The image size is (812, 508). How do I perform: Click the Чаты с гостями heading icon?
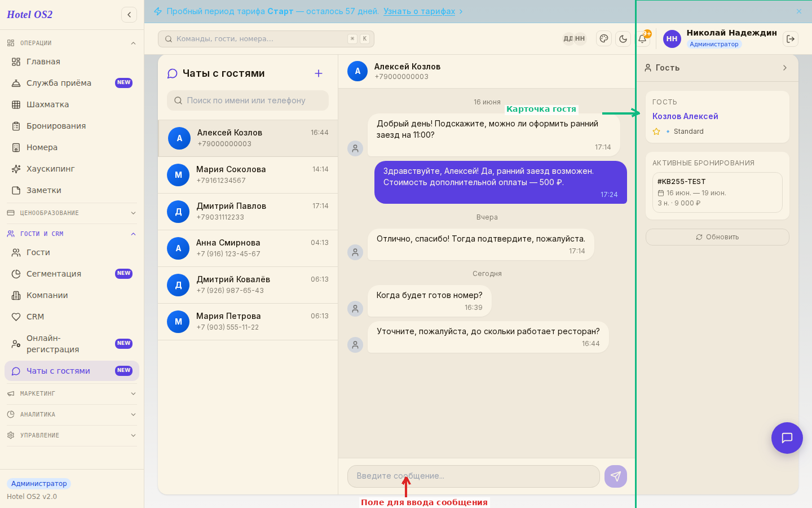pyautogui.click(x=173, y=74)
